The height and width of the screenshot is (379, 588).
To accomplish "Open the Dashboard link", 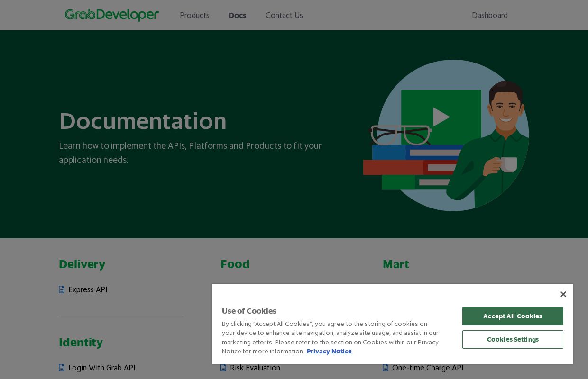I will point(490,15).
